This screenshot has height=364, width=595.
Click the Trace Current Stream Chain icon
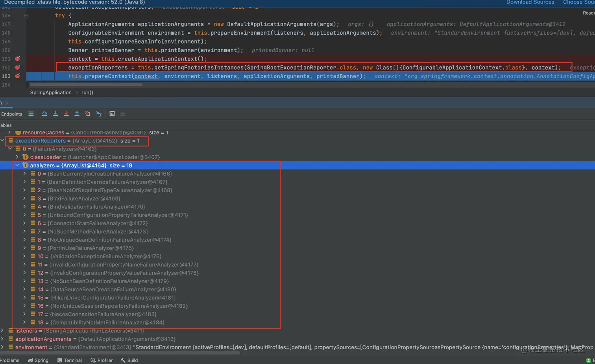click(123, 114)
